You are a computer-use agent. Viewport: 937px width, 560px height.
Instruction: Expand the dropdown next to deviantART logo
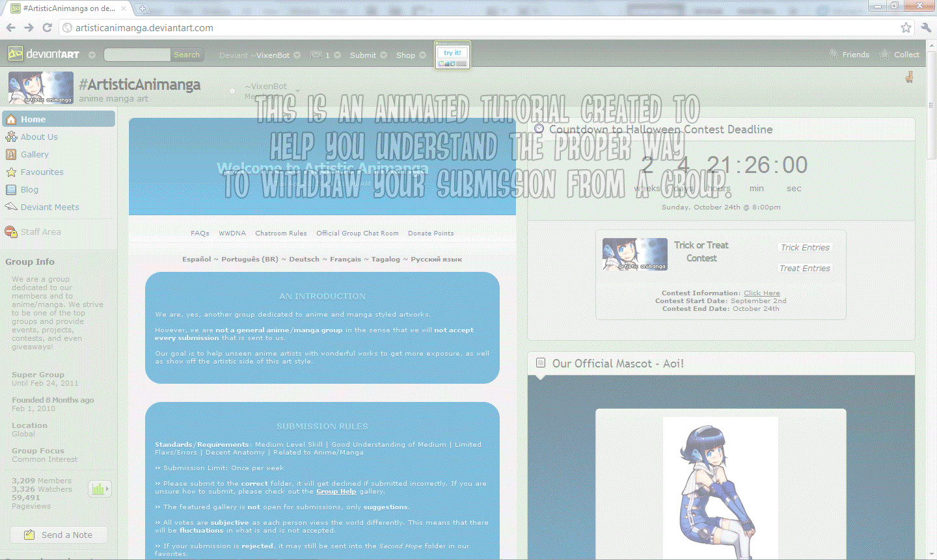coord(92,55)
